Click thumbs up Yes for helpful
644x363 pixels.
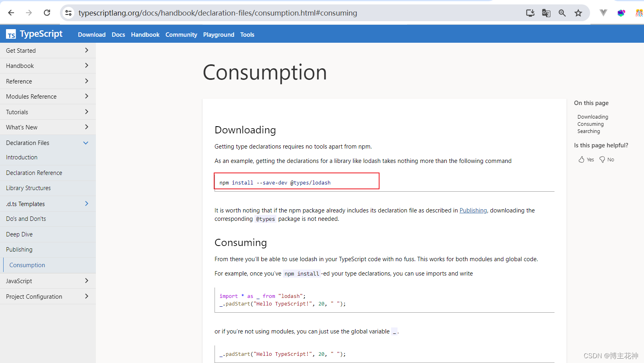[x=586, y=159]
